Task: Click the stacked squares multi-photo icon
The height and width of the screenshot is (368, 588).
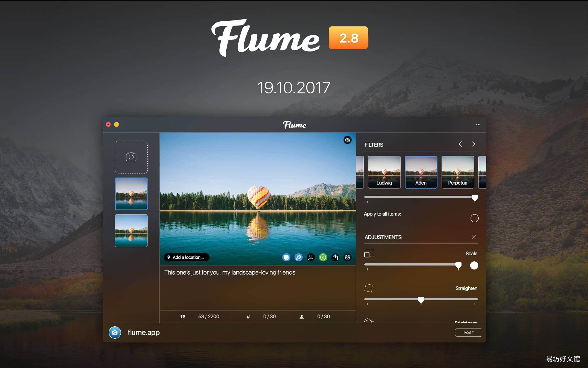Action: [286, 257]
